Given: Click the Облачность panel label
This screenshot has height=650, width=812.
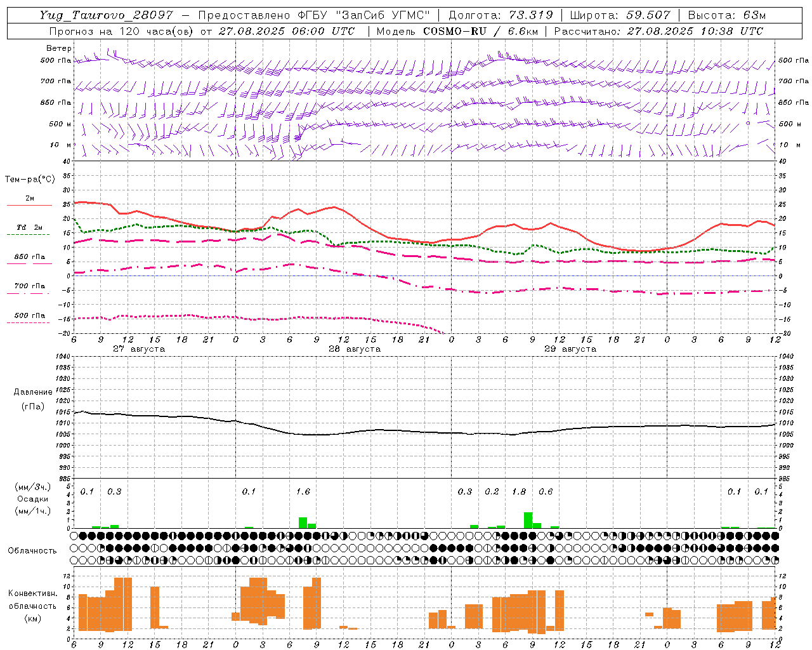Looking at the screenshot, I should (32, 551).
